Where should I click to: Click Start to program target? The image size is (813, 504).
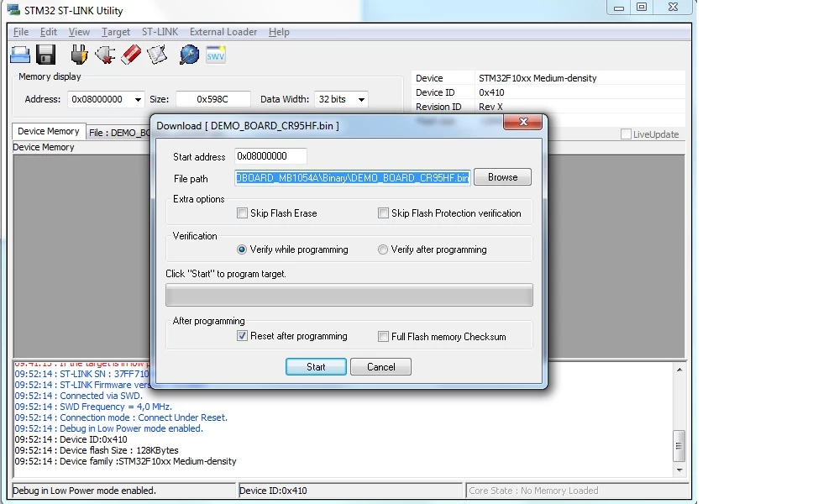click(316, 366)
